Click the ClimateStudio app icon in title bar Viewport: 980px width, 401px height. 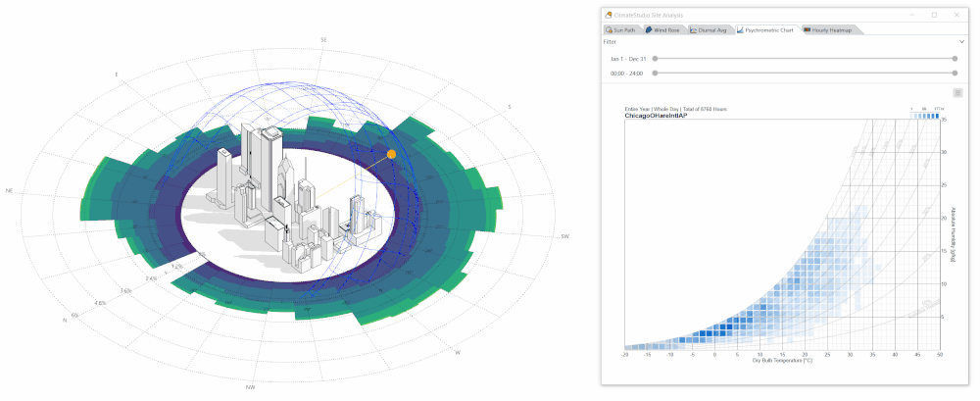[x=609, y=15]
